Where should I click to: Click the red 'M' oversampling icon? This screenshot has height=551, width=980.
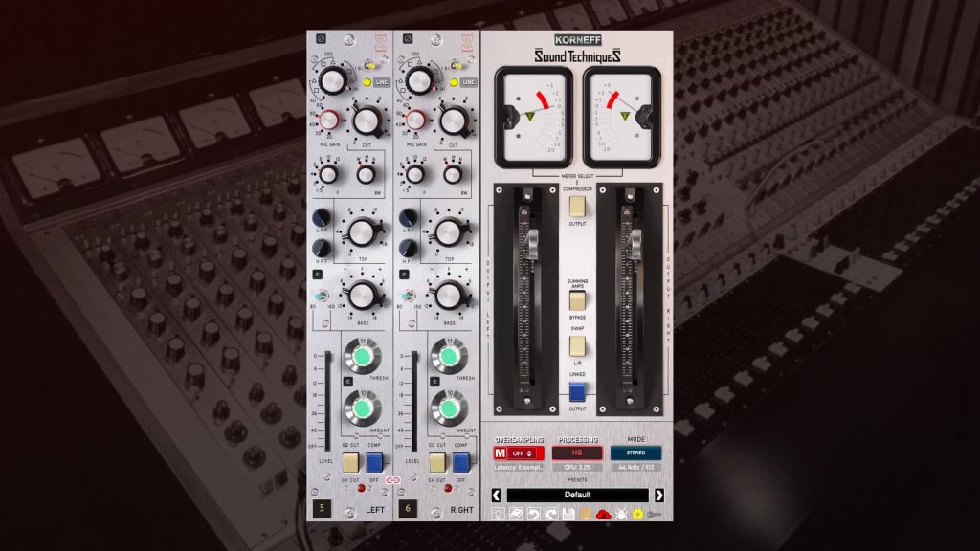(x=500, y=452)
